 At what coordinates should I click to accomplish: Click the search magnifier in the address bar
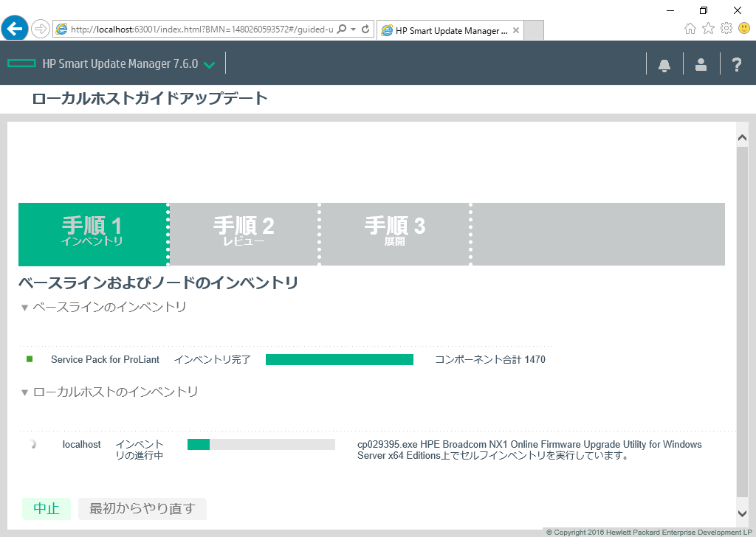341,29
